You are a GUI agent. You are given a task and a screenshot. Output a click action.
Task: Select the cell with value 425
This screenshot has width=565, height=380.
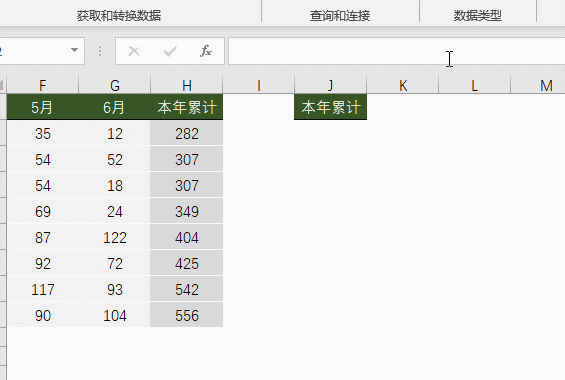(187, 263)
